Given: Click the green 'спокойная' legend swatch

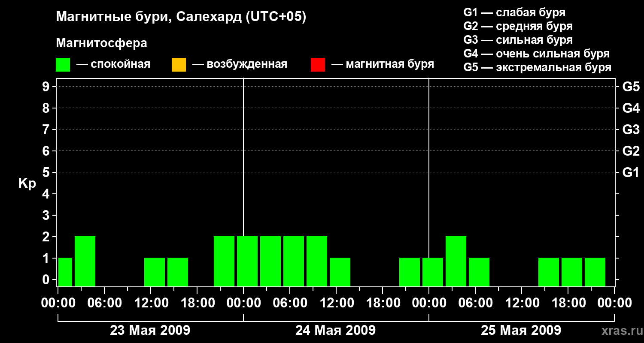Looking at the screenshot, I should click(63, 65).
